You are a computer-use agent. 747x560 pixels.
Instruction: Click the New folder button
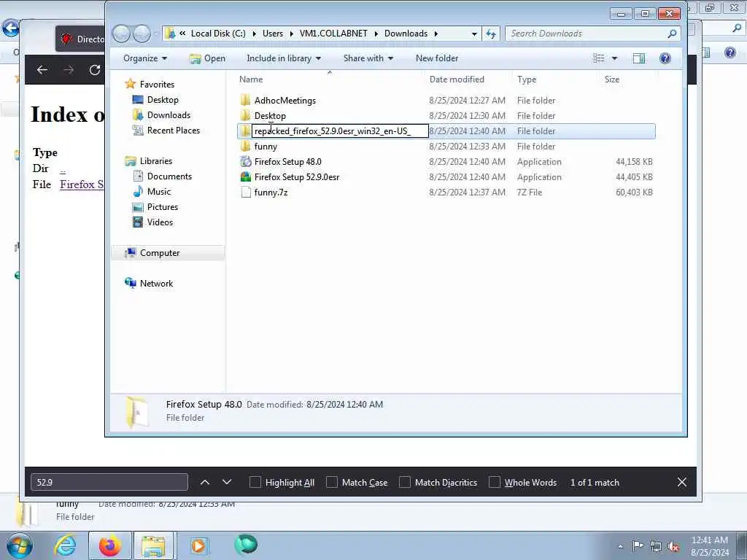coord(437,58)
